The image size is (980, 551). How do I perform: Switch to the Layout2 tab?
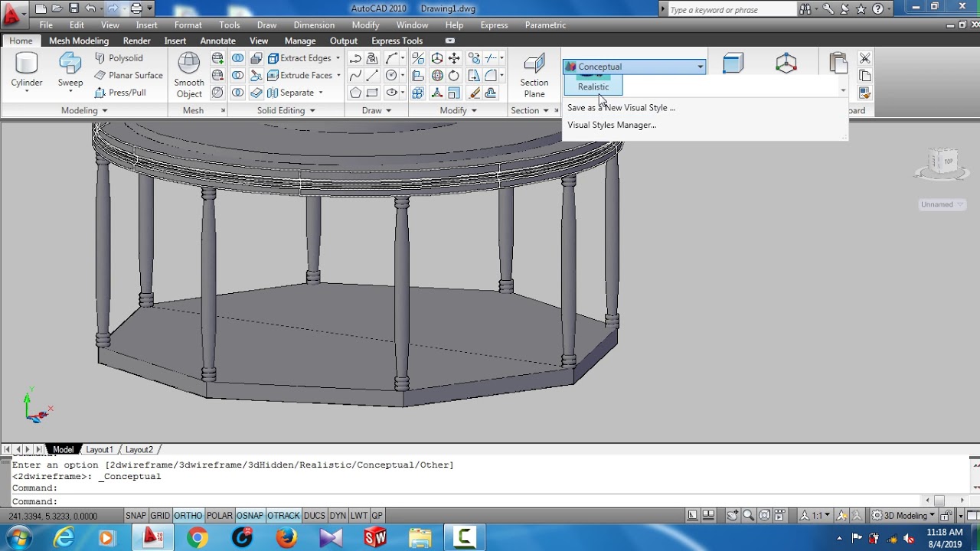point(139,449)
